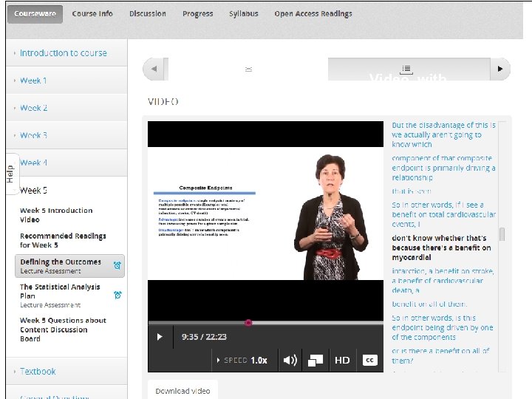Image resolution: width=532 pixels, height=399 pixels.
Task: Expand the Textbook section
Action: (66, 371)
